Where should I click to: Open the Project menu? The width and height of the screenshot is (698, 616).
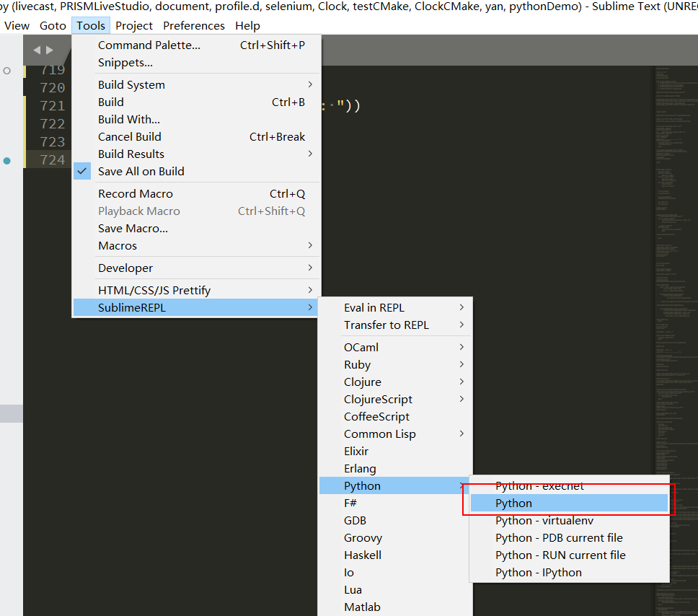point(134,26)
